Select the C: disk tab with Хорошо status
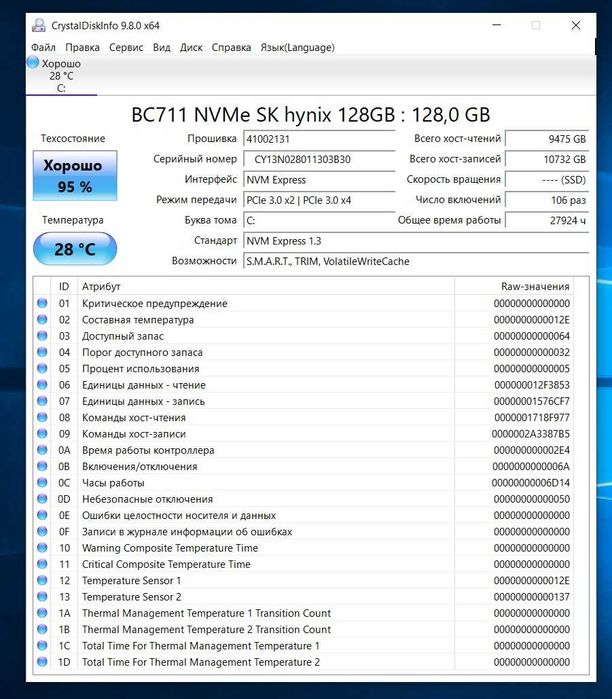 61,75
